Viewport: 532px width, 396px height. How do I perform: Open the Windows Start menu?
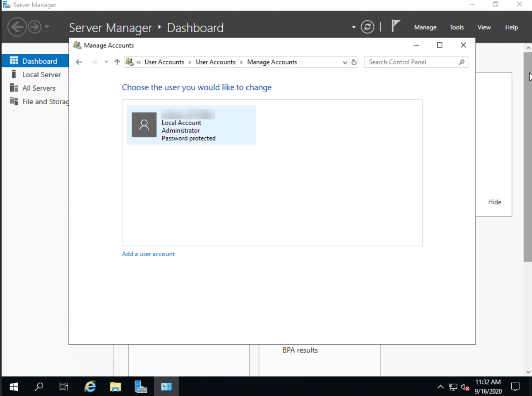[14, 386]
